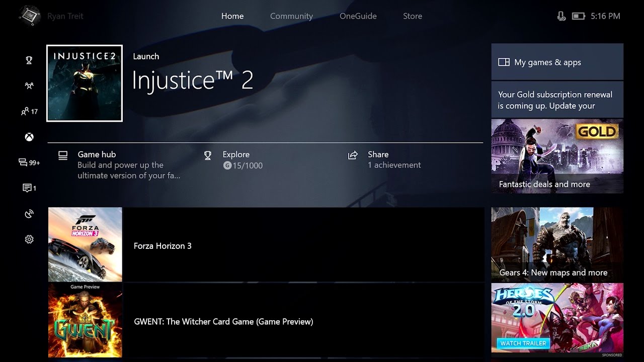Image resolution: width=644 pixels, height=362 pixels.
Task: Switch to the OneGuide tab
Action: point(358,16)
